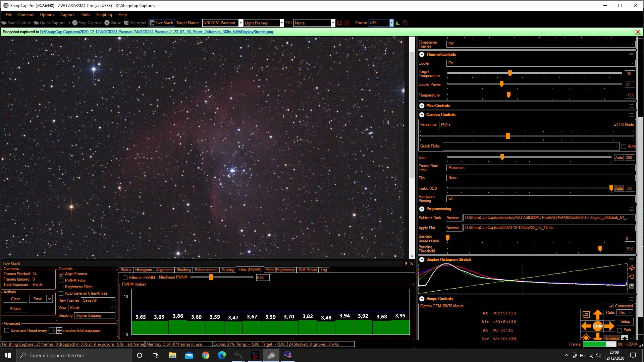The width and height of the screenshot is (644, 362).
Task: Slew the mount left with the arrow
Action: coord(586,326)
